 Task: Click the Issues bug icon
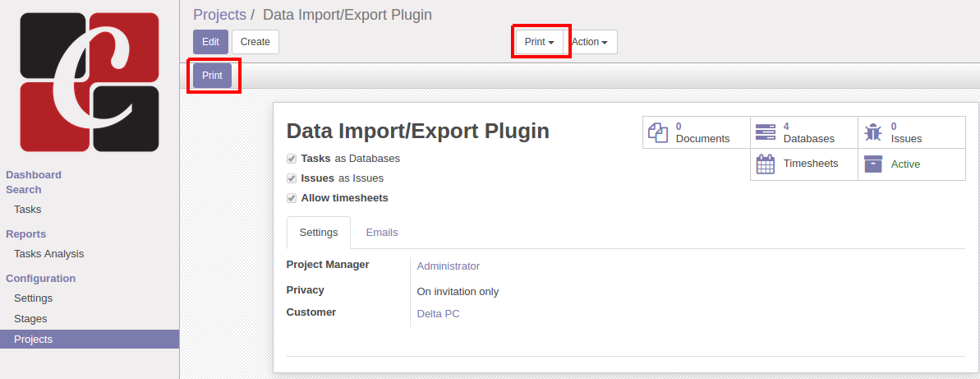873,132
